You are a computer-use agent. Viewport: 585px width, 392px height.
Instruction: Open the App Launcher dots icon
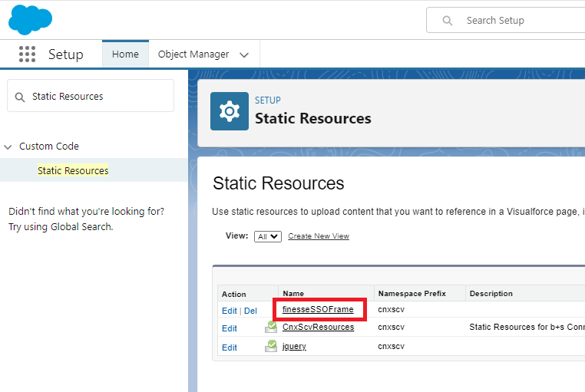27,54
